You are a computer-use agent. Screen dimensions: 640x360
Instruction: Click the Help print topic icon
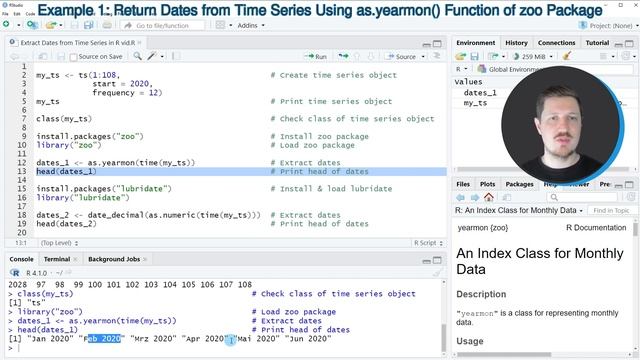(x=507, y=198)
